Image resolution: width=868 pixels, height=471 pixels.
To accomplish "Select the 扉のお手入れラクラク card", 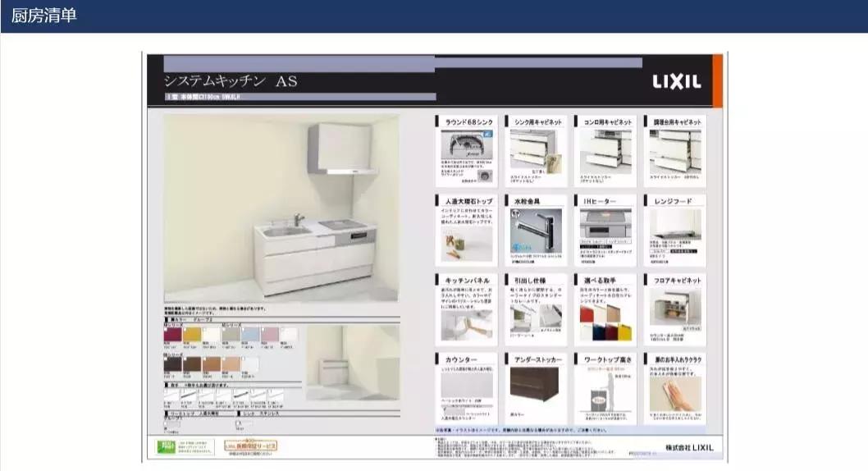I will (675, 389).
